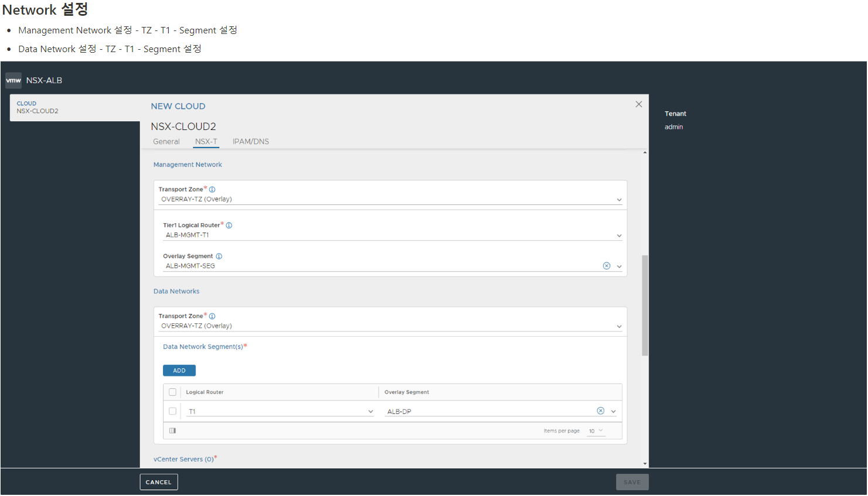Clear the ALB-MGMT-SEG overlay segment selection
This screenshot has height=496, width=868.
point(607,266)
